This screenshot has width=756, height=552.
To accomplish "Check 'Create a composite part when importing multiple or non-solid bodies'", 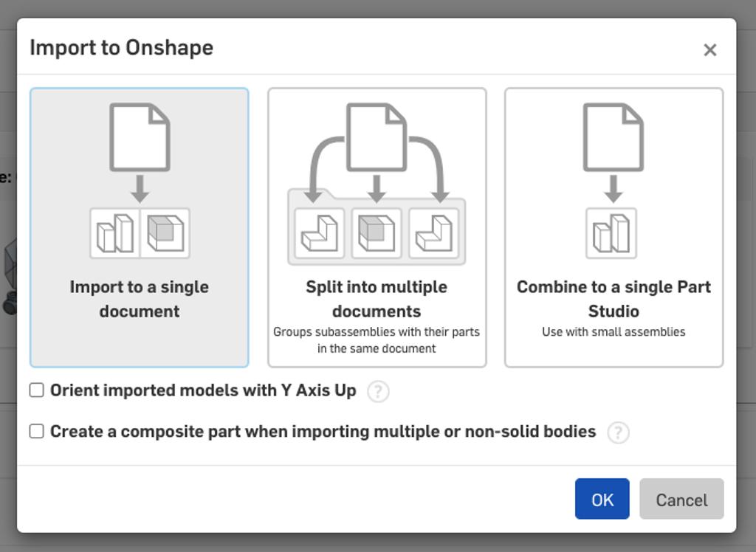I will (x=36, y=431).
